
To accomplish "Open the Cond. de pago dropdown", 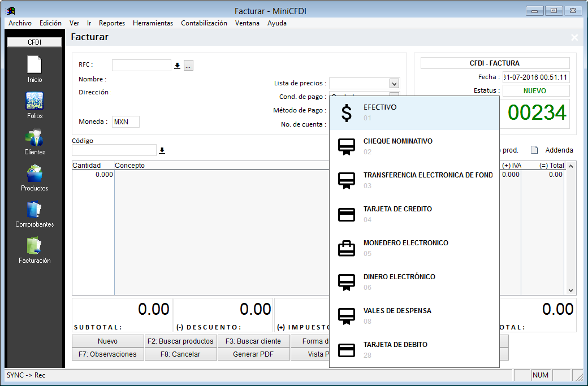I will [395, 94].
